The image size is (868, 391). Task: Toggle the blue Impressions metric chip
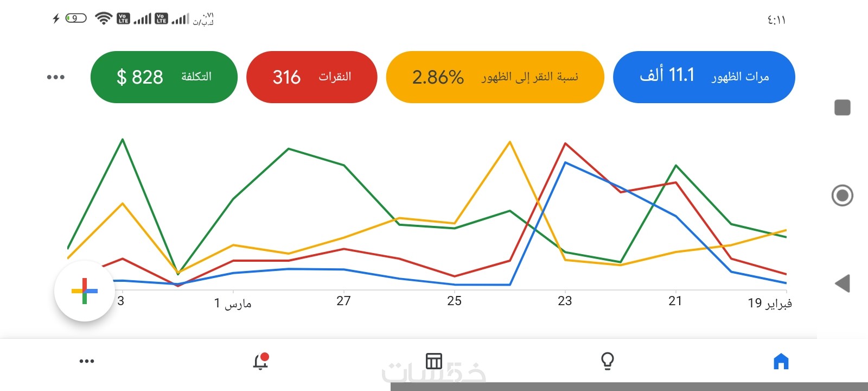pos(704,77)
